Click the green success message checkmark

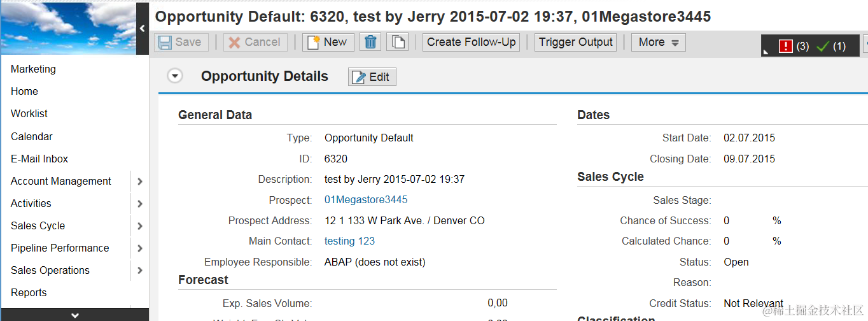tap(823, 46)
